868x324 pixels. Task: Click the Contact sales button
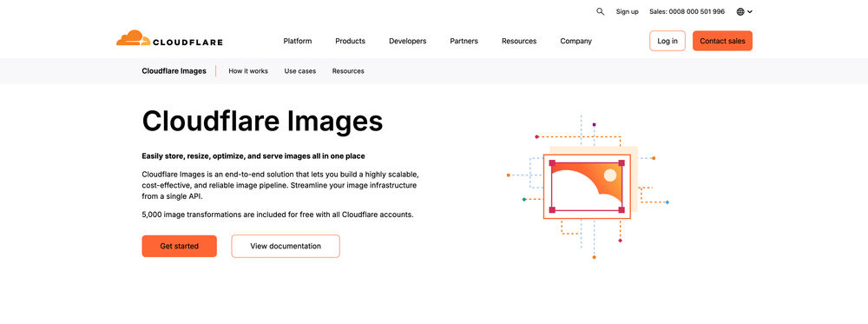point(722,41)
